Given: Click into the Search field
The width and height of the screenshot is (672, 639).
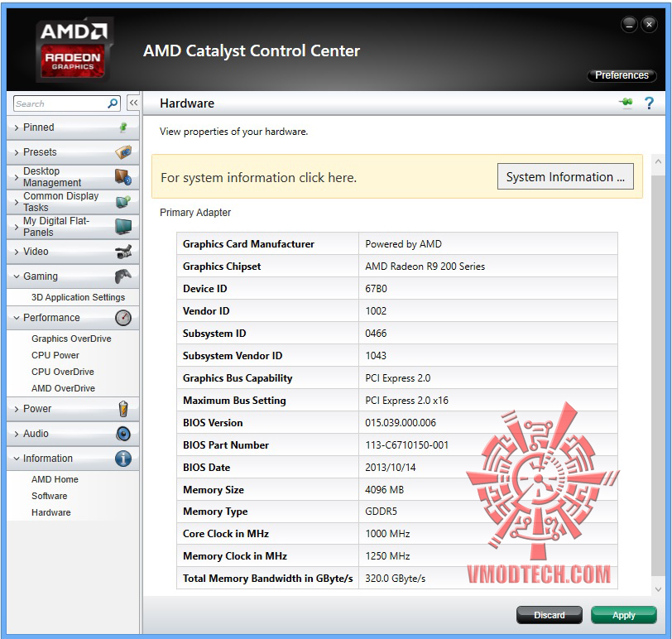Looking at the screenshot, I should (x=60, y=103).
